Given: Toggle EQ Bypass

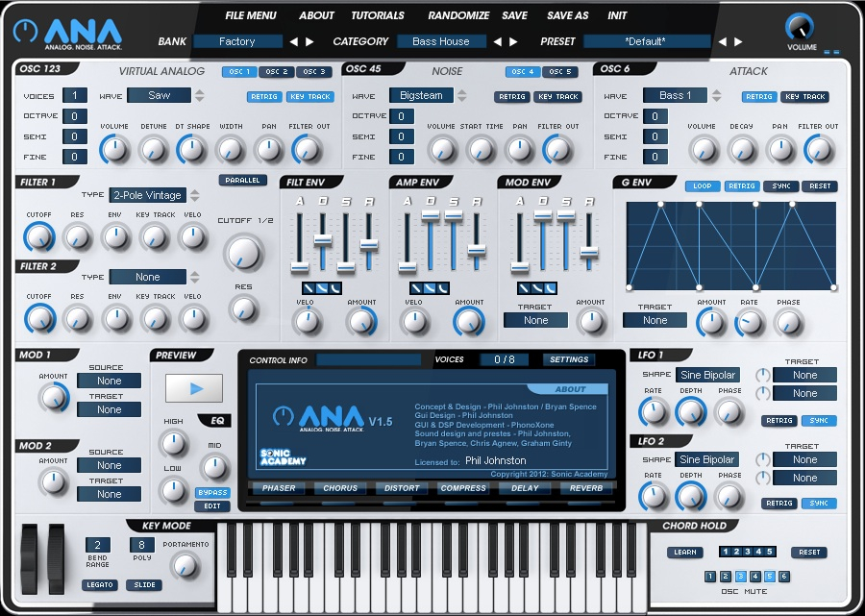Looking at the screenshot, I should click(212, 492).
